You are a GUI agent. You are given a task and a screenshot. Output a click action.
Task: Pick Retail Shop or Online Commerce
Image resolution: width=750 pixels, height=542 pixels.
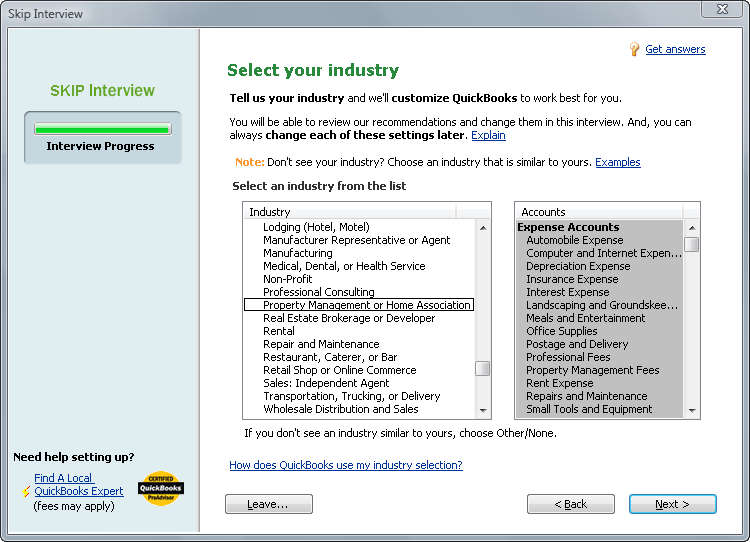339,370
